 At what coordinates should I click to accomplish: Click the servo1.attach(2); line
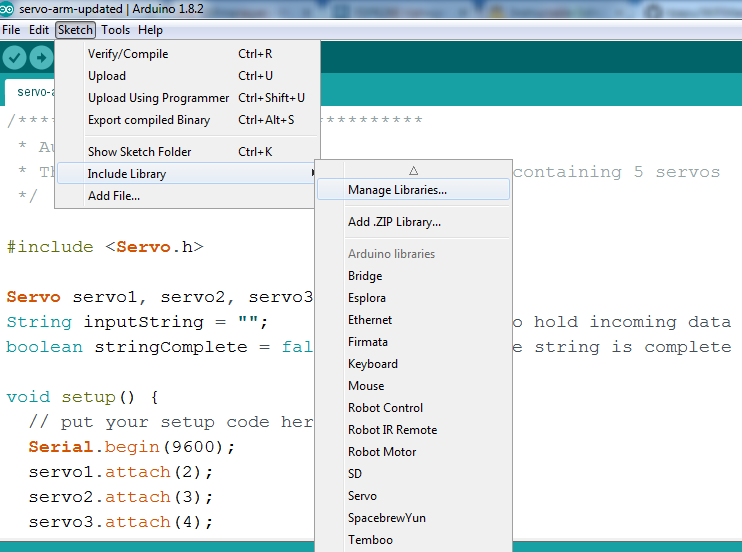coord(121,472)
